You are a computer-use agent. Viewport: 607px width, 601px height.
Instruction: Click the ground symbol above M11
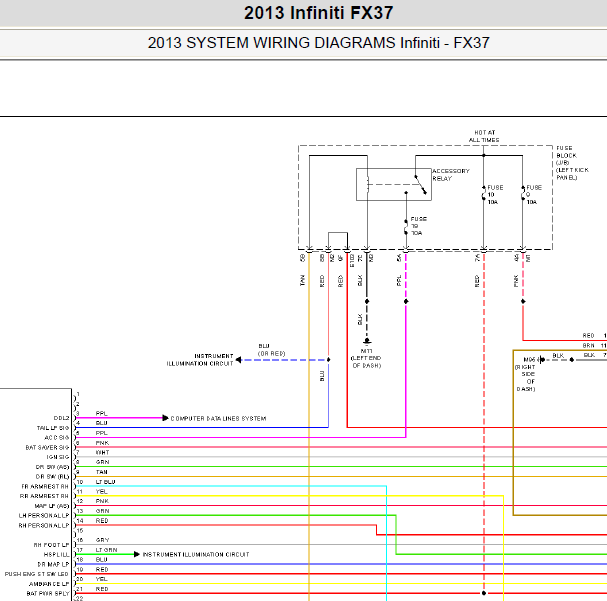tap(367, 342)
